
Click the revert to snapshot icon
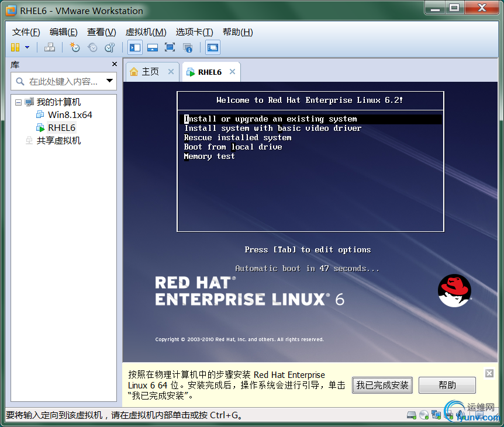click(92, 47)
